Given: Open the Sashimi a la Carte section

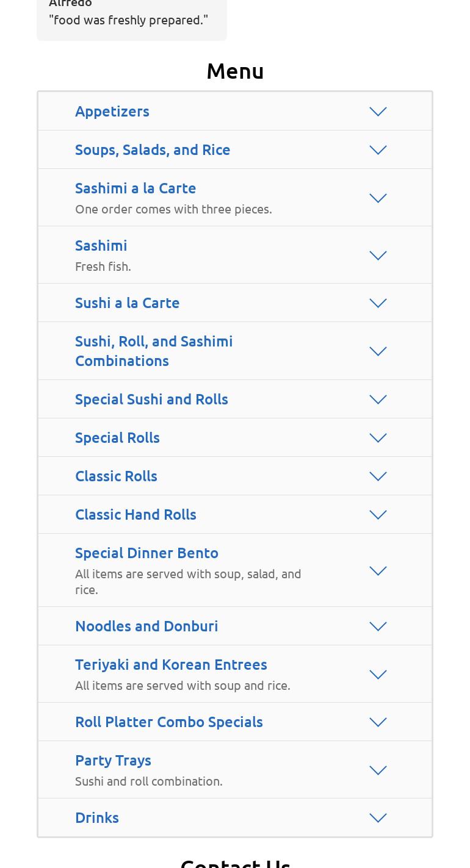Looking at the screenshot, I should click(136, 188).
